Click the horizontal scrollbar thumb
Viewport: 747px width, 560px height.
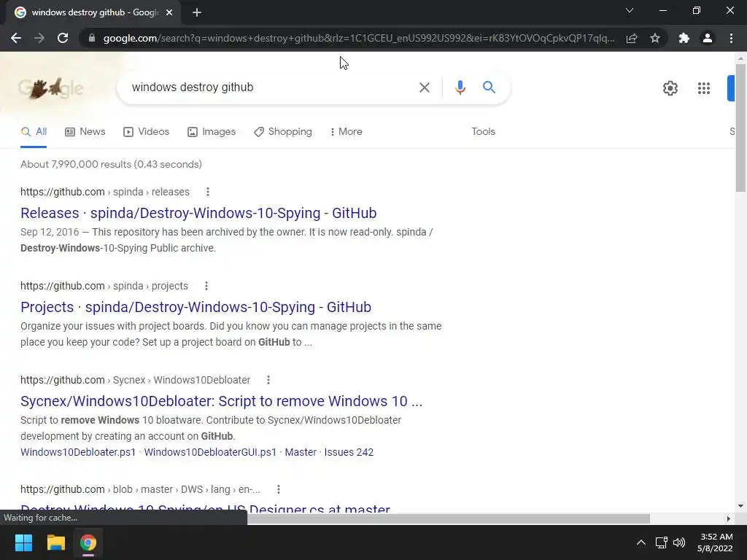pos(449,518)
